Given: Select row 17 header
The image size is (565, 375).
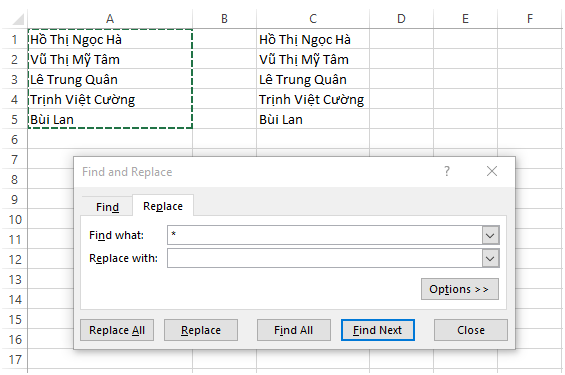Looking at the screenshot, I should coord(14,359).
